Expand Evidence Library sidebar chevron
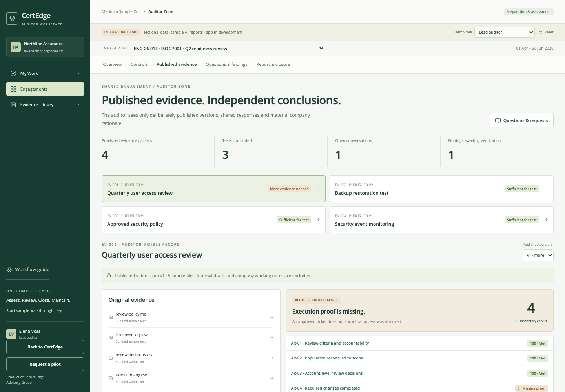 pos(78,105)
